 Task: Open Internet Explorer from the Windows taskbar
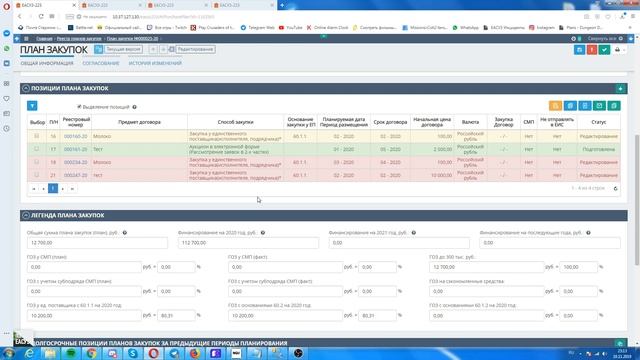point(29,353)
